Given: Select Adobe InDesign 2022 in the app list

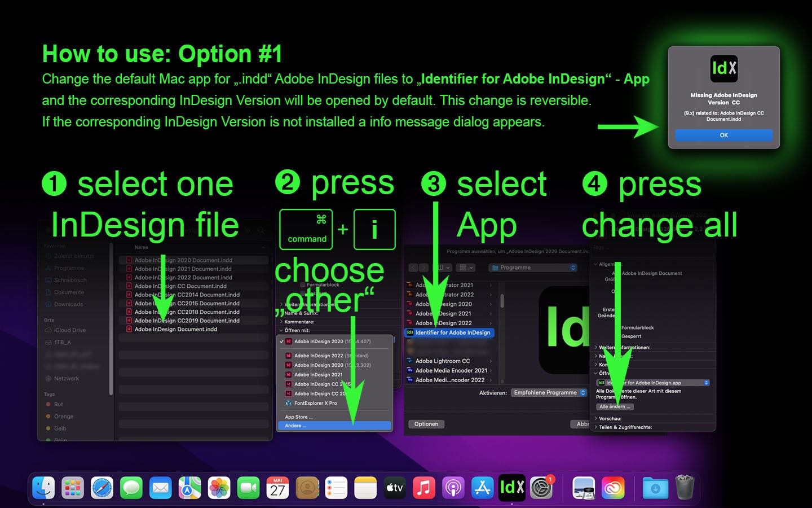Looking at the screenshot, I should (x=449, y=323).
